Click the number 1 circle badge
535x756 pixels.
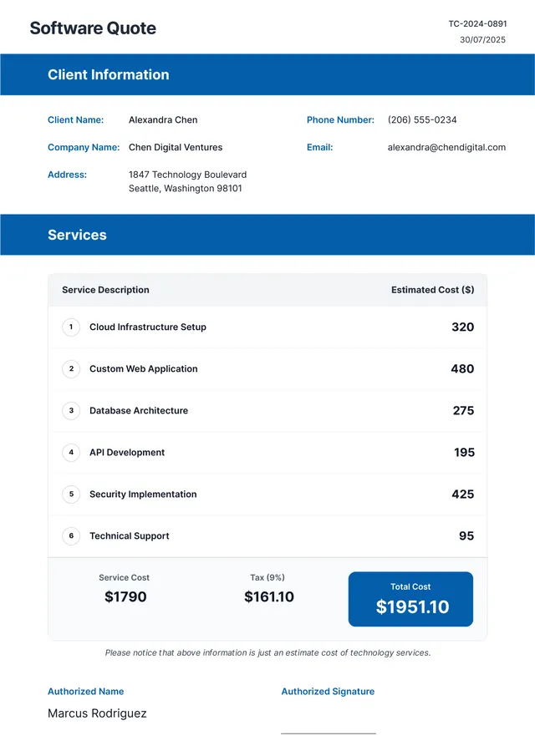pyautogui.click(x=71, y=327)
